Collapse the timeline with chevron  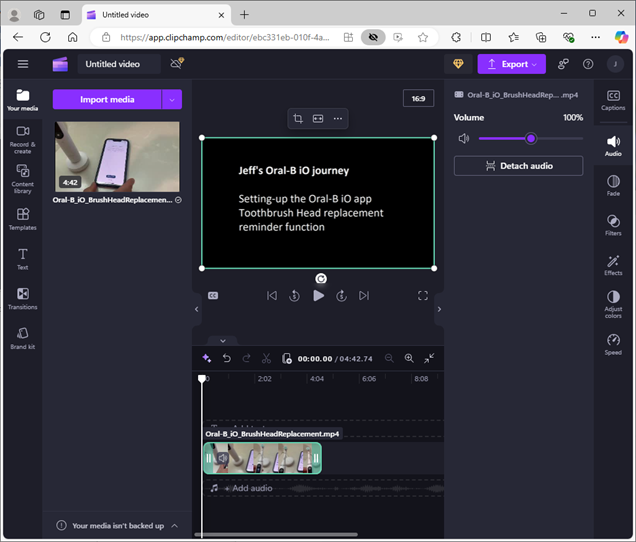click(x=223, y=341)
